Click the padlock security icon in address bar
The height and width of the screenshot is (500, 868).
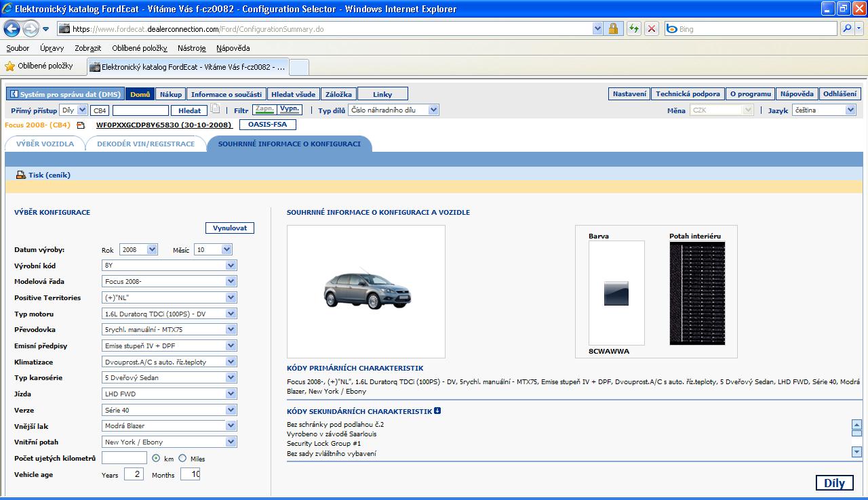tap(613, 28)
